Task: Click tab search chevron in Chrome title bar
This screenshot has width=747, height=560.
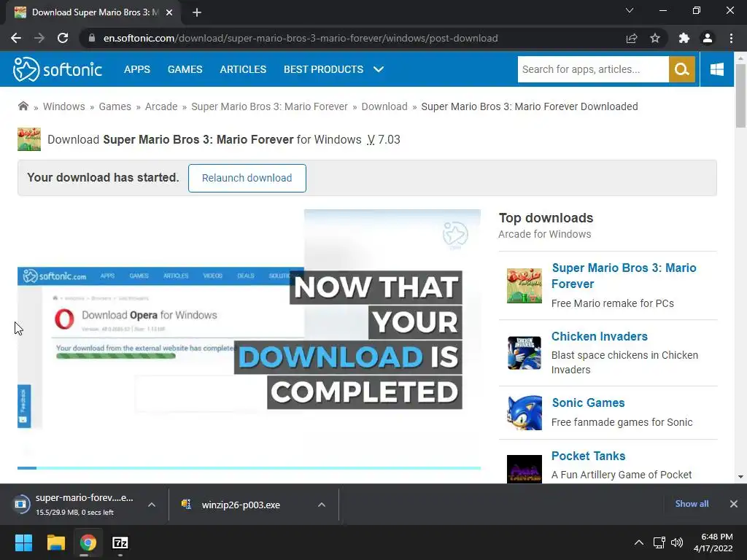Action: tap(630, 10)
